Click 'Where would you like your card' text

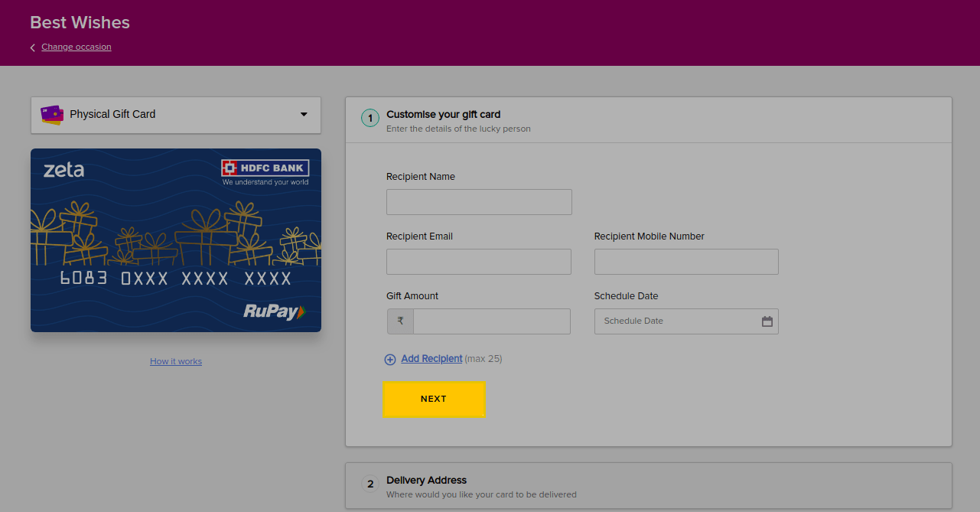[x=481, y=494]
